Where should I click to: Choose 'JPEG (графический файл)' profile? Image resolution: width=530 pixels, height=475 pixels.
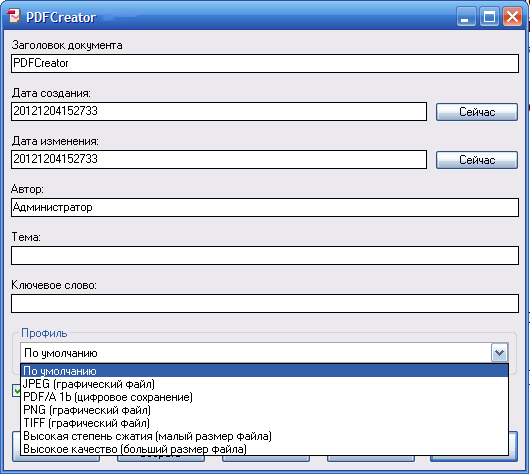tap(264, 384)
